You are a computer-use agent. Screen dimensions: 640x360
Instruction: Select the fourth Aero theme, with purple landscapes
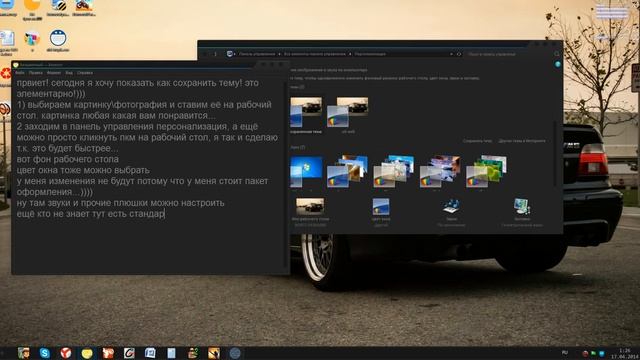coord(440,171)
